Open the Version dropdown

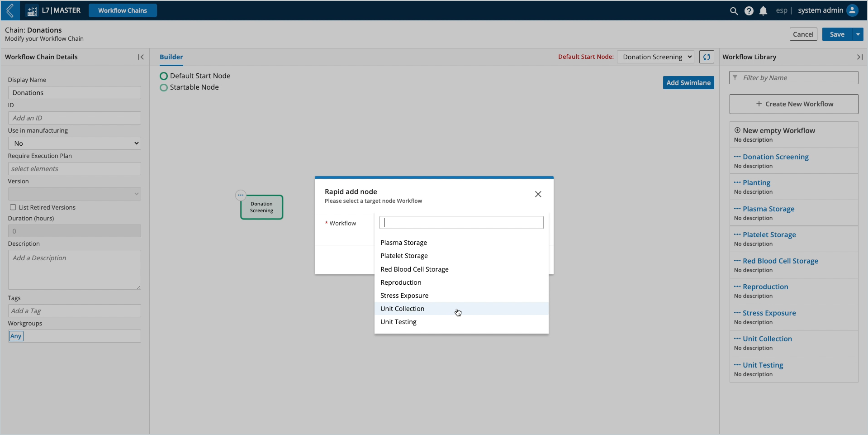(74, 194)
